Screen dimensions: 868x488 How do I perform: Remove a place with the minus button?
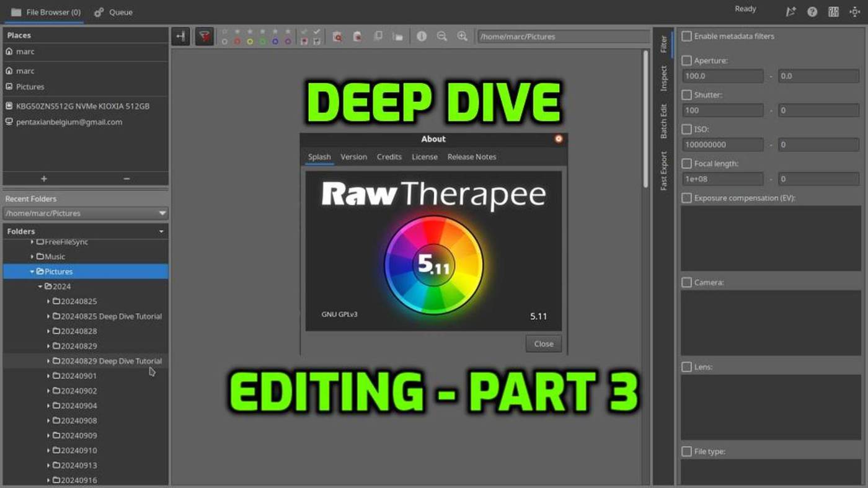click(x=126, y=179)
